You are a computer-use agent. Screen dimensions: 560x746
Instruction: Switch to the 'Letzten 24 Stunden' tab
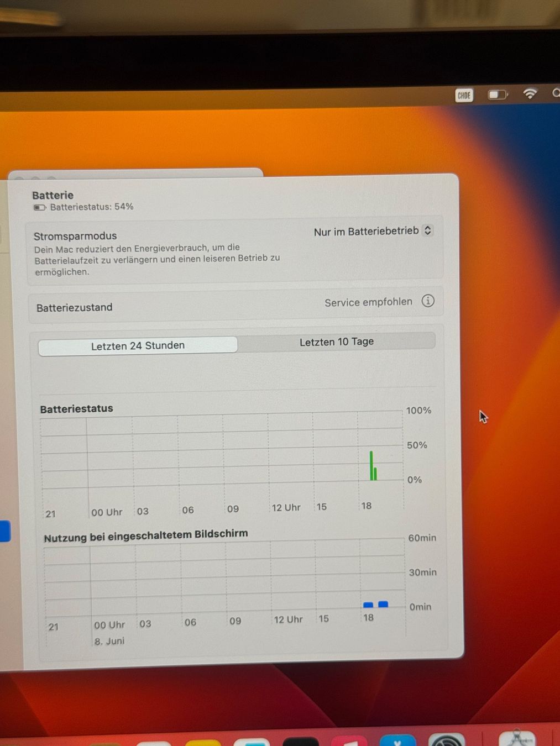(x=138, y=345)
